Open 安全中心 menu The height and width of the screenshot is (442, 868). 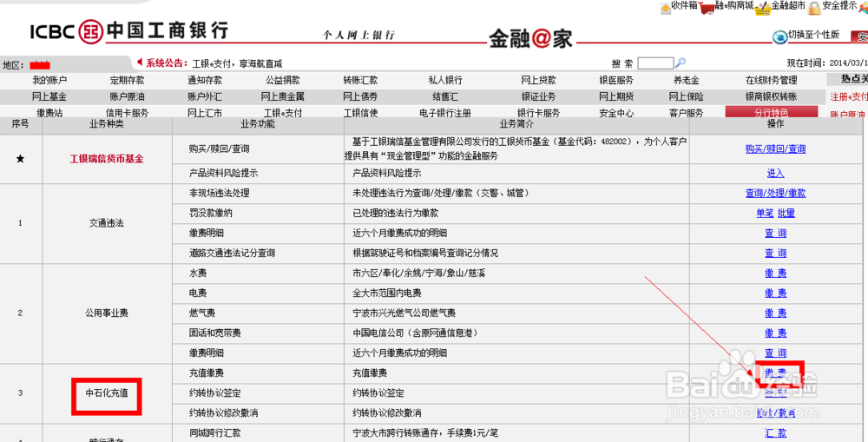616,113
